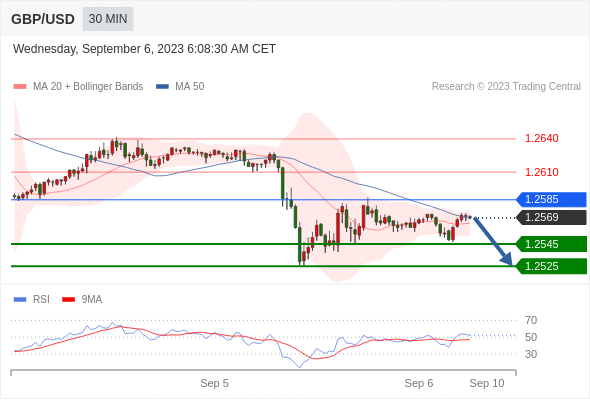
Task: Click the Sep 6 date axis label
Action: 419,383
